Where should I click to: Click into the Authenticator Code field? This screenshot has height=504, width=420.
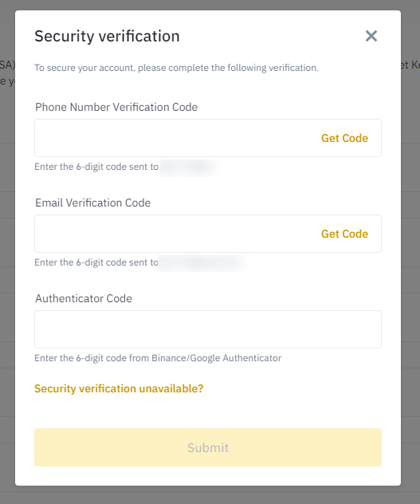coord(208,329)
